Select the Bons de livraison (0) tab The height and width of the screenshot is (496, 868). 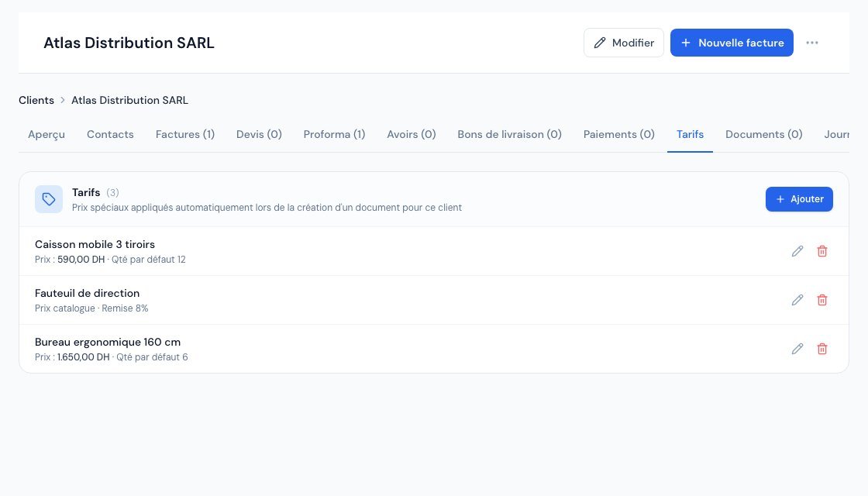(509, 135)
